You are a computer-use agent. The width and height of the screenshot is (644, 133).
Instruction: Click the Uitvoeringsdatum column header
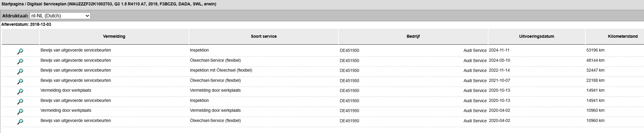pyautogui.click(x=537, y=36)
